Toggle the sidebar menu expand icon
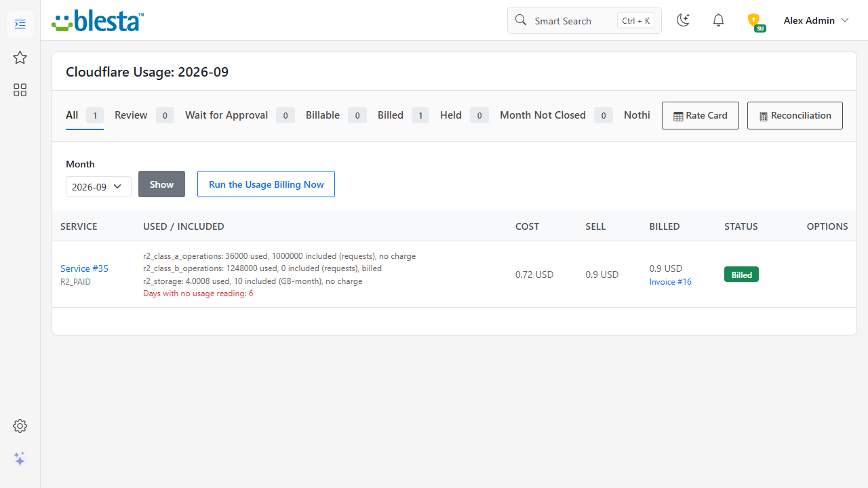 [x=20, y=24]
